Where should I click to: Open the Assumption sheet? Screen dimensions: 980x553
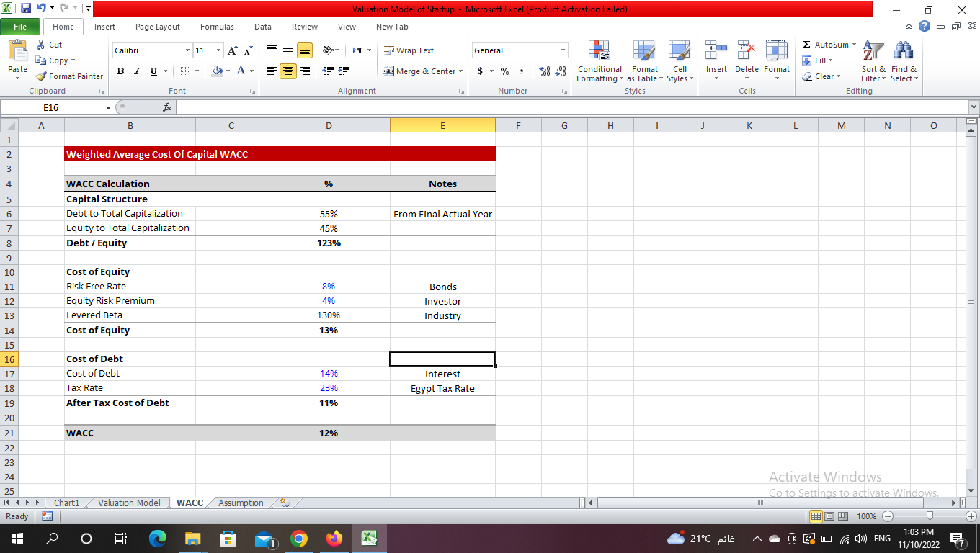point(240,503)
